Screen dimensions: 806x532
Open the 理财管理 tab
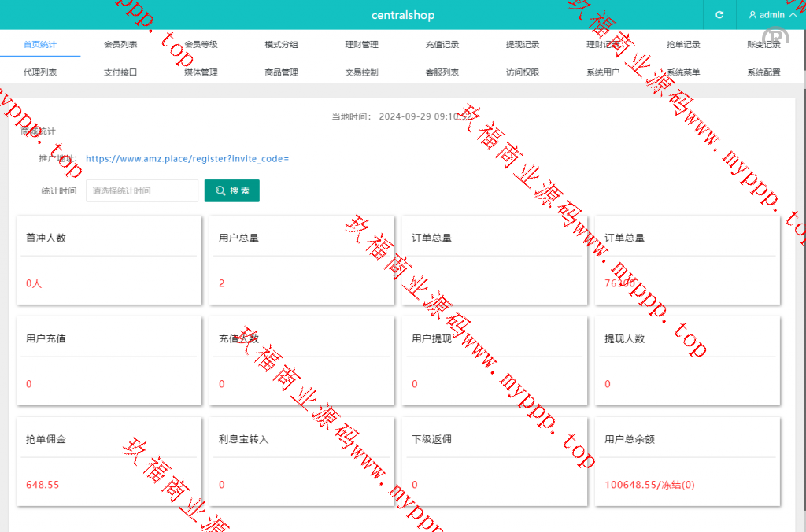(361, 45)
